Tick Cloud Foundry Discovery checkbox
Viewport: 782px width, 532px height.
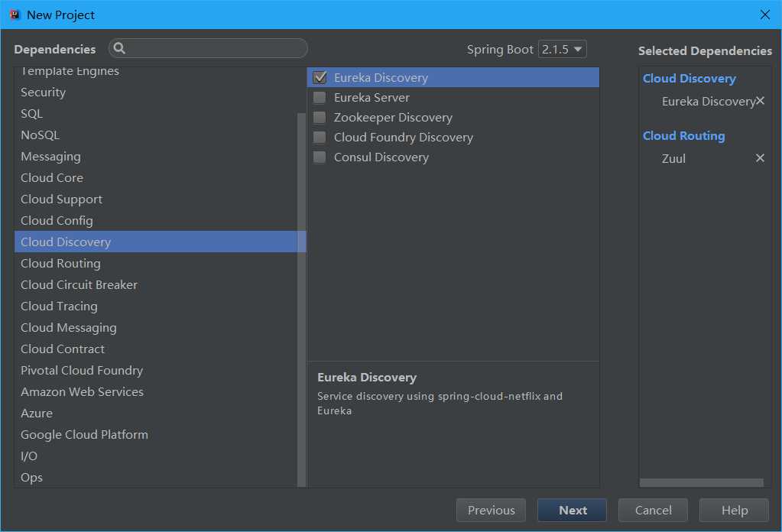tap(320, 137)
